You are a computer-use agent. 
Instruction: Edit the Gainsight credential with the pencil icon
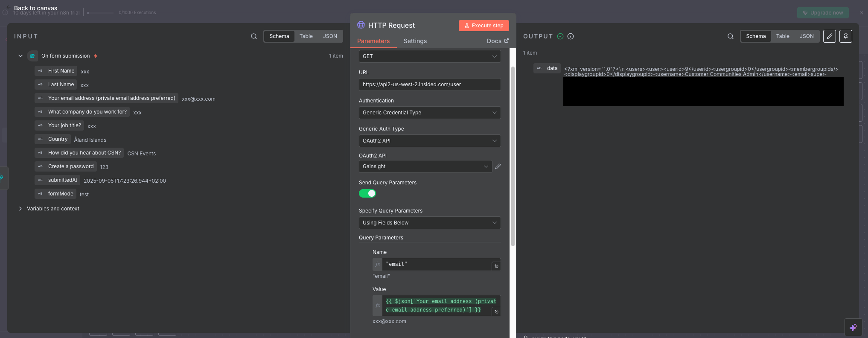[x=498, y=166]
